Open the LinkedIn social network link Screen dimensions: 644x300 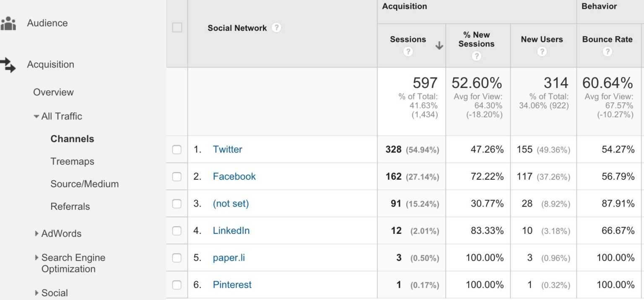[231, 230]
